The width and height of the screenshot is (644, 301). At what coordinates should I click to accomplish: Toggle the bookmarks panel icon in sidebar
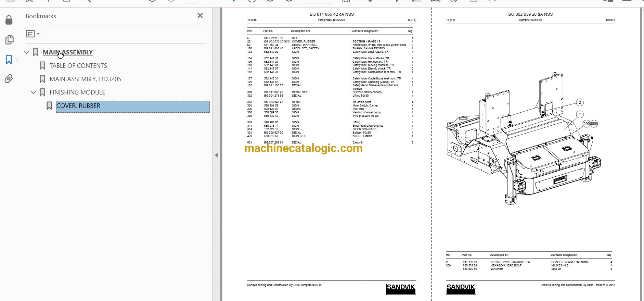(x=9, y=60)
